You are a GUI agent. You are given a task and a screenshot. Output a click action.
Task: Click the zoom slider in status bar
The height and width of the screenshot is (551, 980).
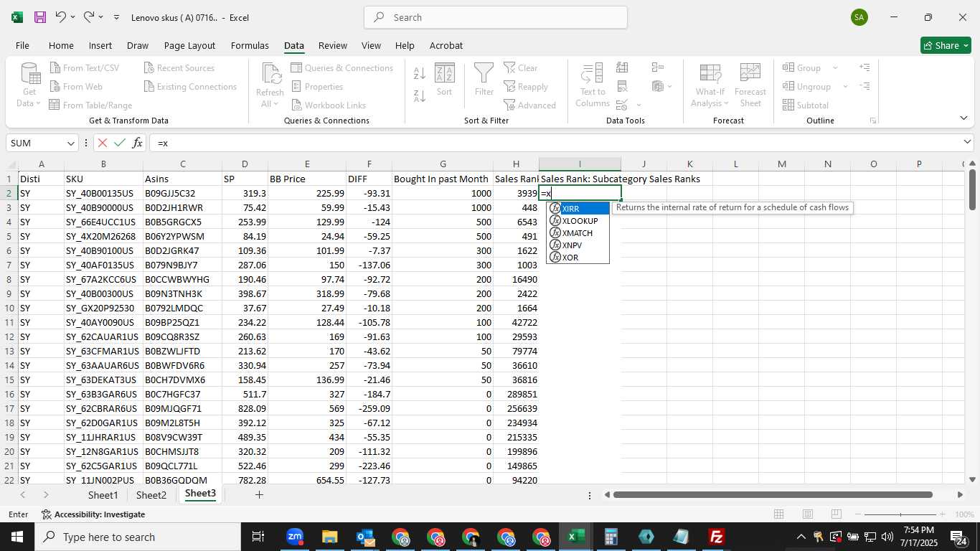pyautogui.click(x=900, y=514)
